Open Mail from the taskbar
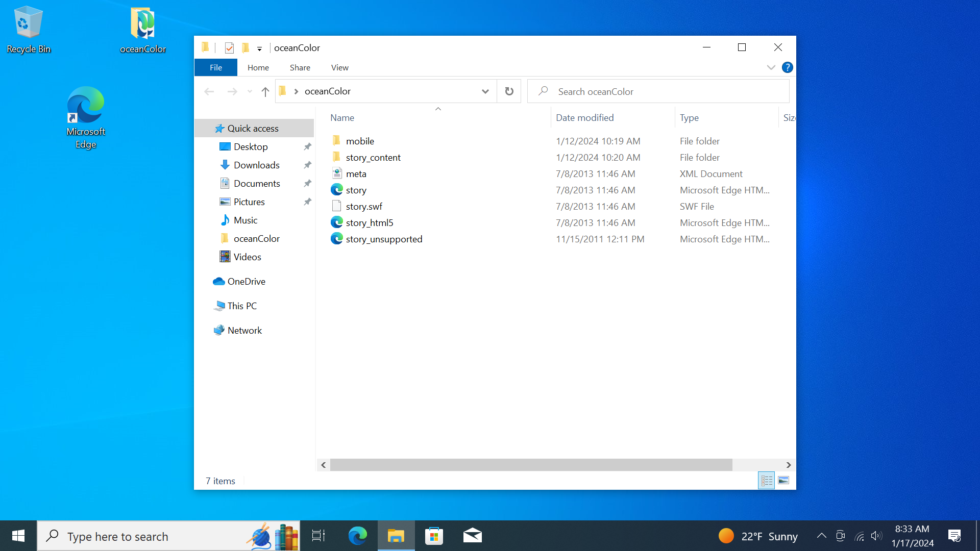Image resolution: width=980 pixels, height=551 pixels. click(473, 536)
